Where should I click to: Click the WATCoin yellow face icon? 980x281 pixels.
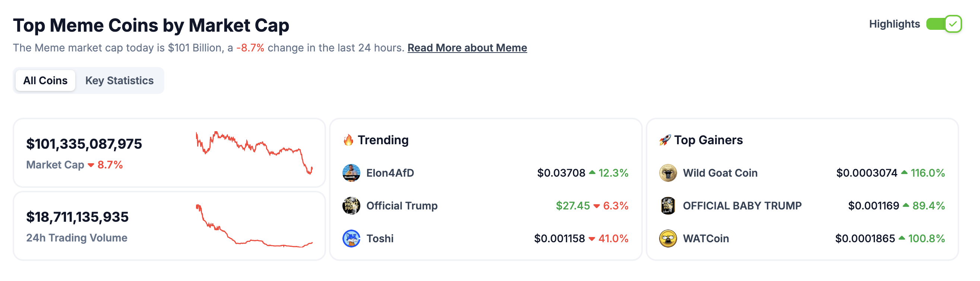(668, 239)
